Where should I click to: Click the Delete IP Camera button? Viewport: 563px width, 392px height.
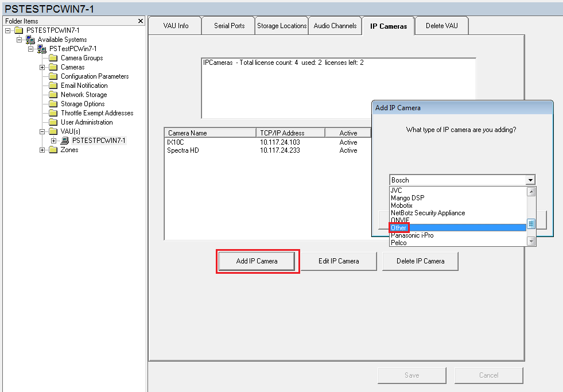coord(420,261)
